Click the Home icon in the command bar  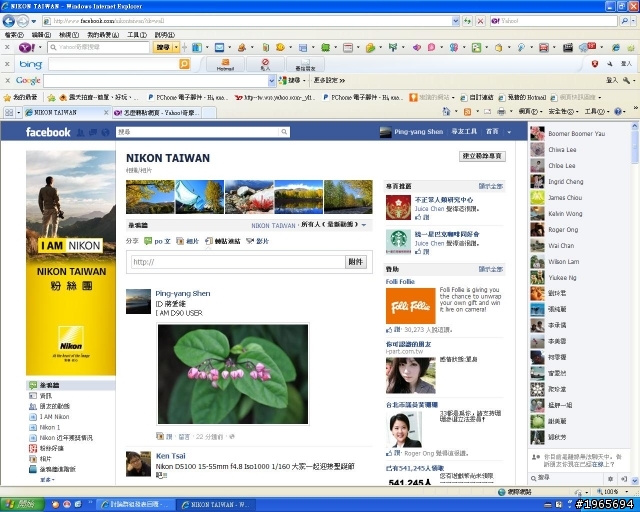[x=446, y=111]
